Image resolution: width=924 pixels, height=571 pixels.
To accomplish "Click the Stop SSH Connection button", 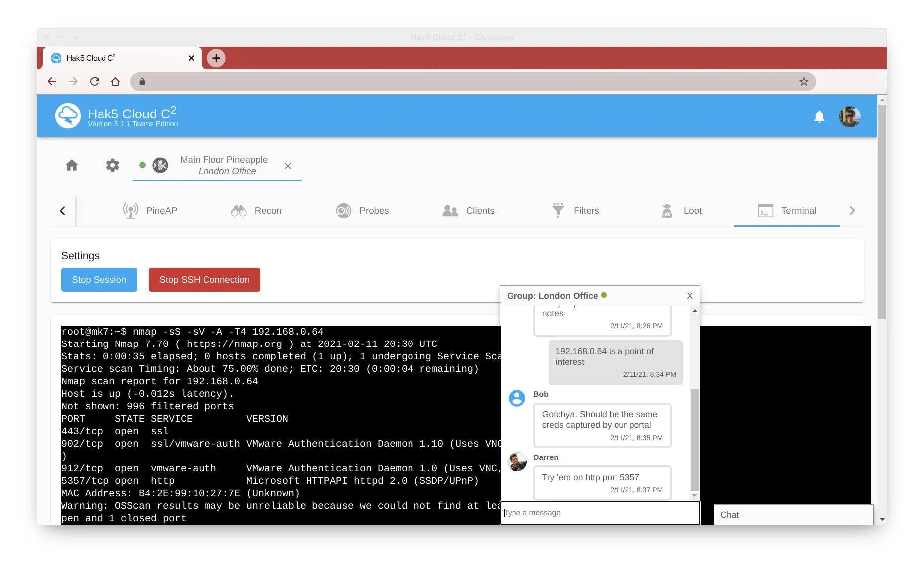I will [204, 280].
